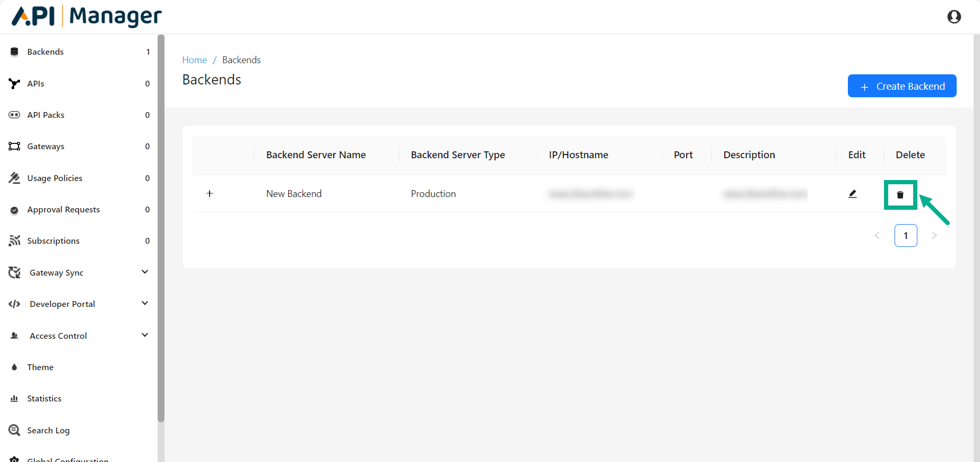Click the Backends database icon in sidebar
980x462 pixels.
coord(14,52)
